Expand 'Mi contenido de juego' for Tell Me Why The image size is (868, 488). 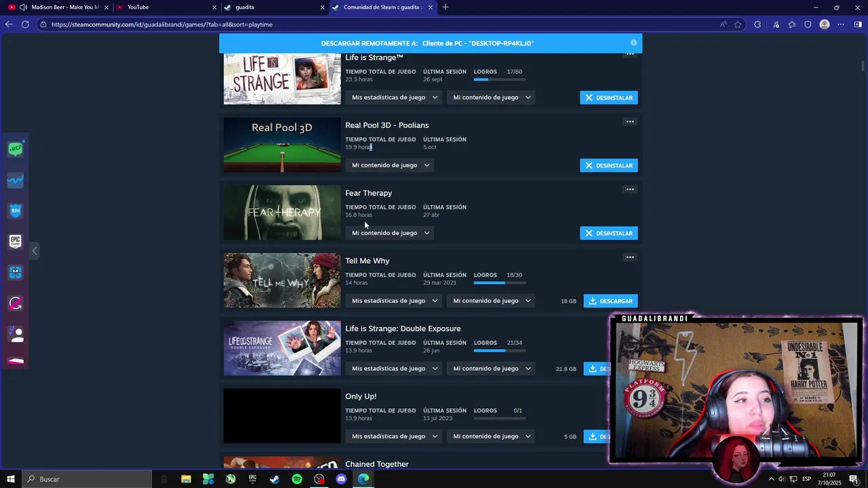tap(492, 301)
